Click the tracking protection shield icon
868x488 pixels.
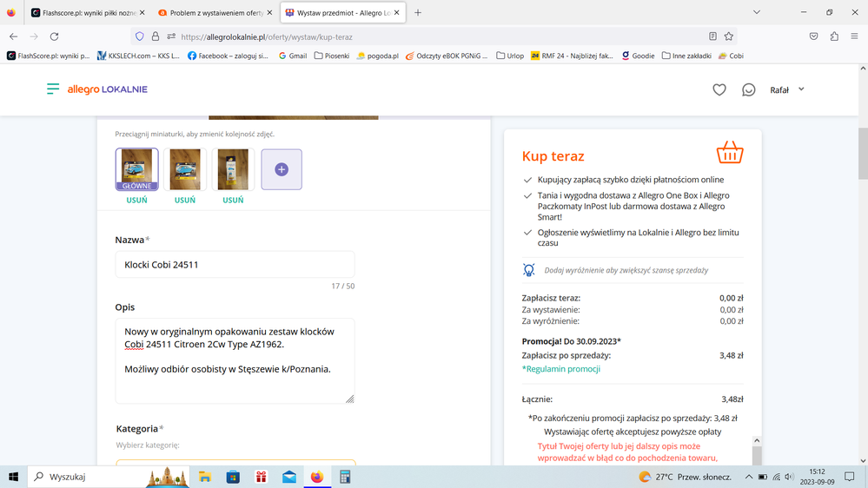pos(140,36)
